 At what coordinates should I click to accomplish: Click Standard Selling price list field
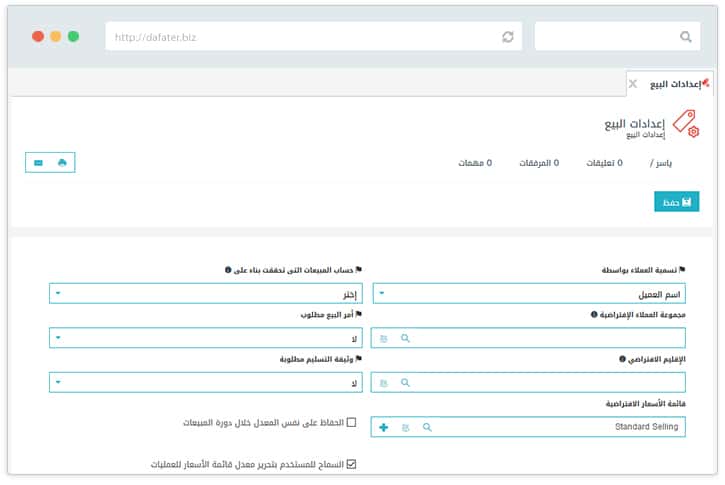coord(528,427)
